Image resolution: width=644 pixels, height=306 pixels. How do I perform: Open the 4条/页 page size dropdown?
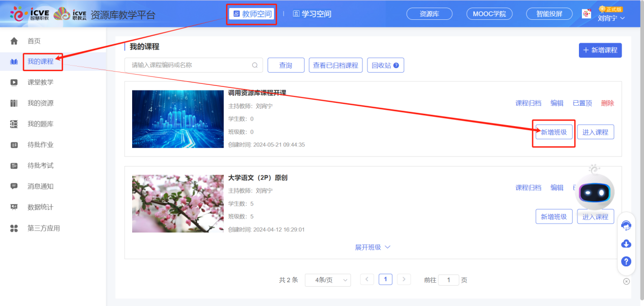tap(327, 280)
